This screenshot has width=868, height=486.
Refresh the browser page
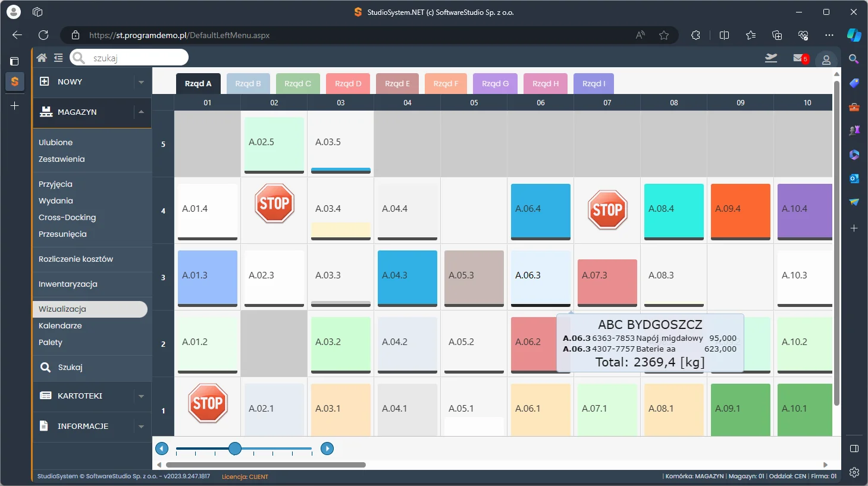[43, 35]
